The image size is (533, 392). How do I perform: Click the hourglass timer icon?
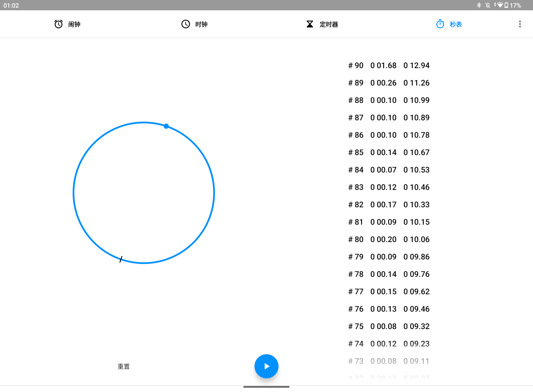[x=310, y=24]
